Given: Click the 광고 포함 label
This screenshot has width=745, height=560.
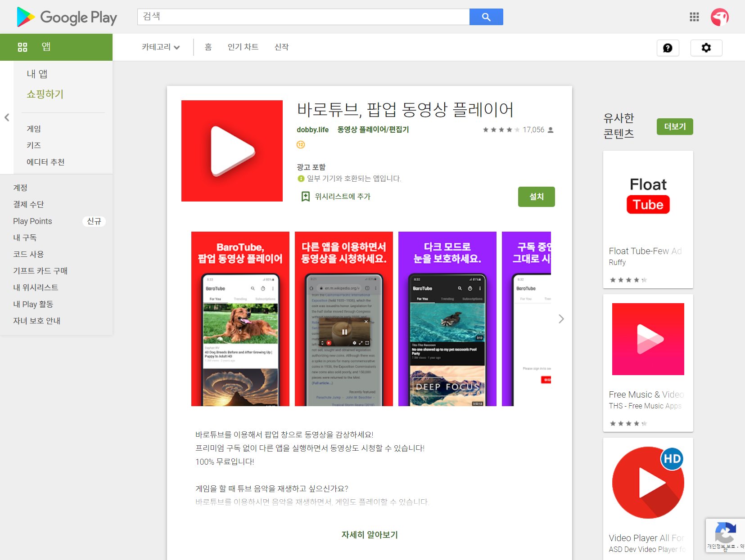Looking at the screenshot, I should 311,167.
